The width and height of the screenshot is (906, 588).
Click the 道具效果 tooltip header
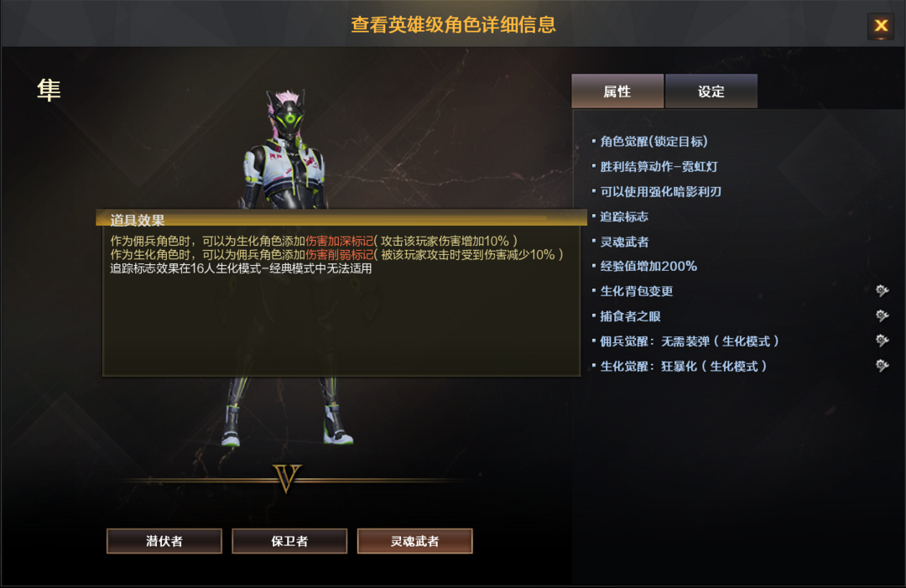point(138,220)
